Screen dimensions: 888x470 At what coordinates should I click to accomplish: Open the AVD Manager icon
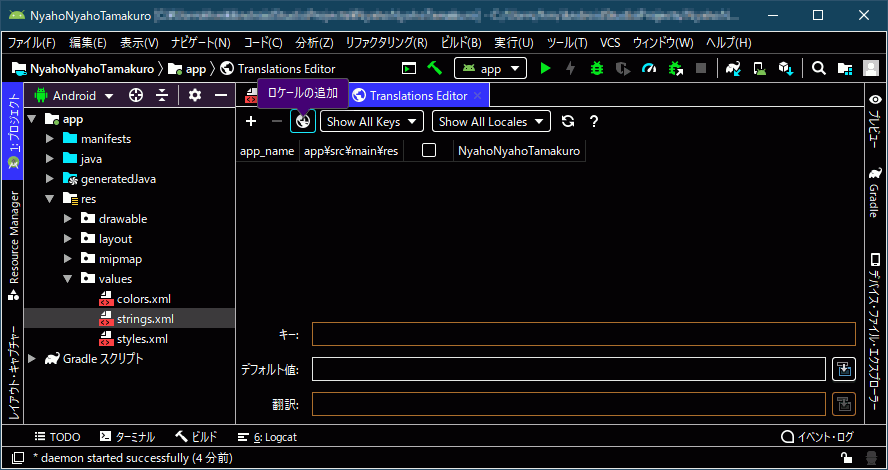point(759,69)
